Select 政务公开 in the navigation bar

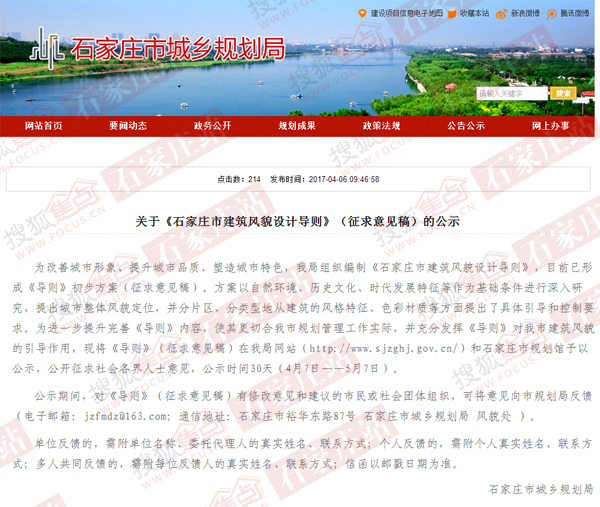pyautogui.click(x=212, y=125)
